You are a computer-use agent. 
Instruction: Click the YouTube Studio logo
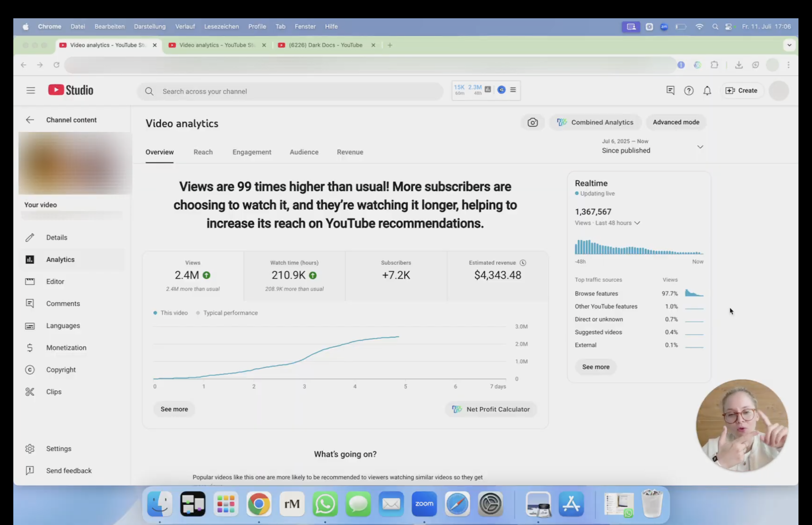pos(71,90)
